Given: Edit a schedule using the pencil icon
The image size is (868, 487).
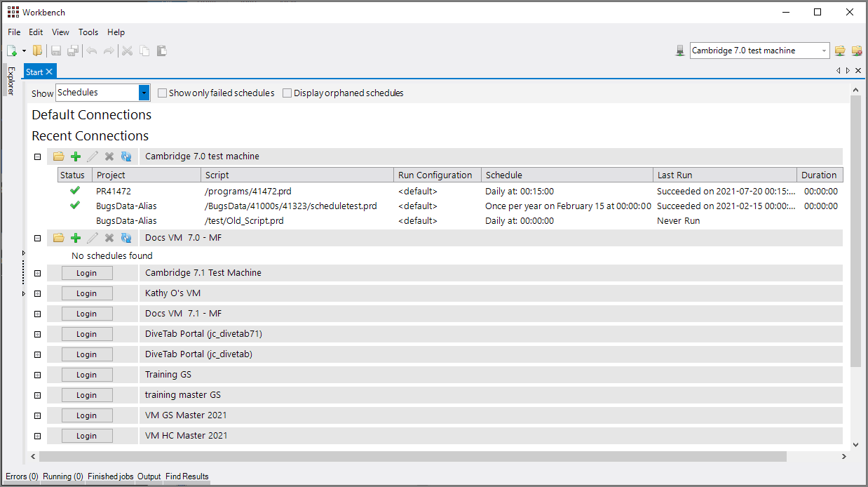Looking at the screenshot, I should [92, 156].
